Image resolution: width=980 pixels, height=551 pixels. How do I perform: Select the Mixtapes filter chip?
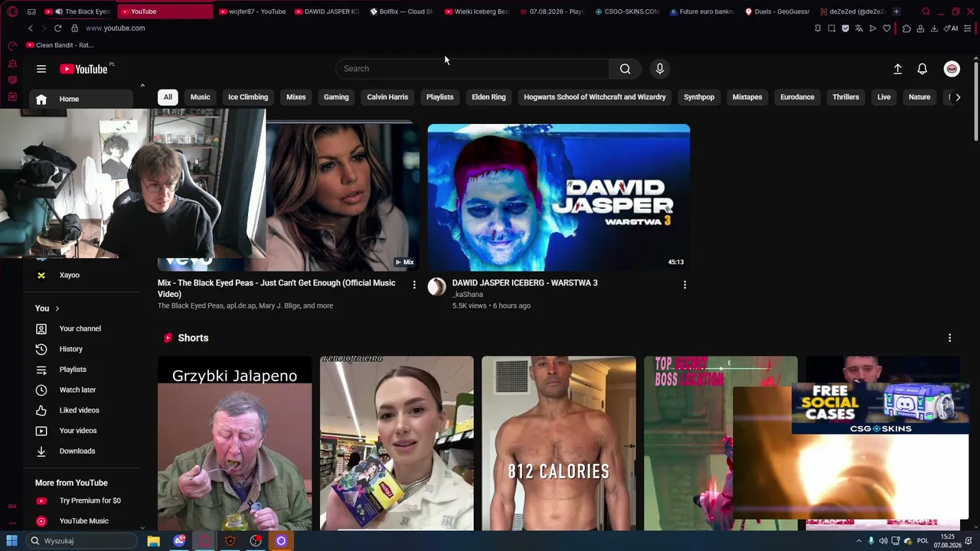(747, 97)
